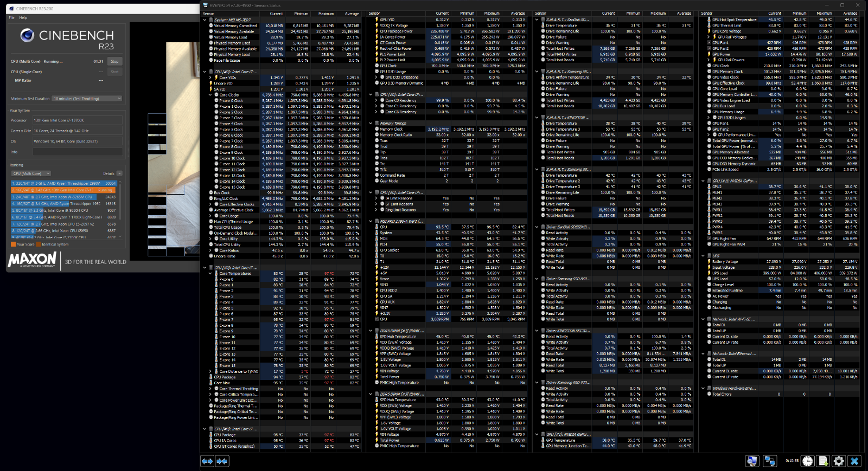Image resolution: width=868 pixels, height=471 pixels.
Task: Click Processor field 13th Gen Intel Core
Action: point(77,120)
